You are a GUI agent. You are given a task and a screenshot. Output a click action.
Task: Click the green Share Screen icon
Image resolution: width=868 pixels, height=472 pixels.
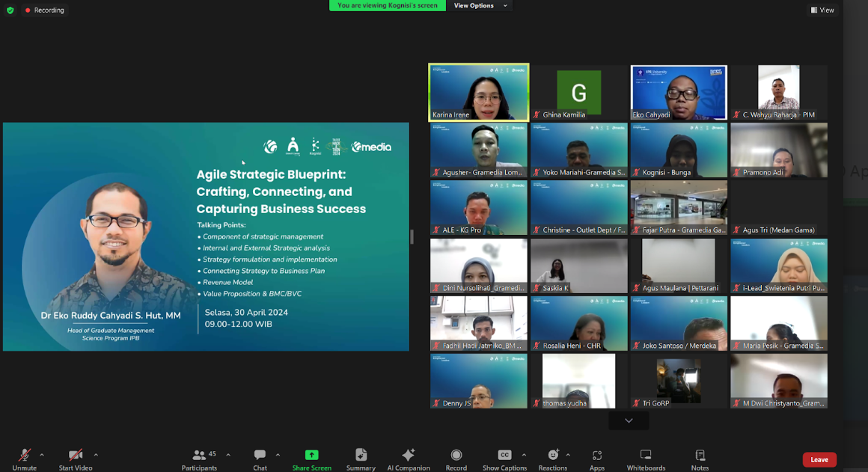click(x=312, y=455)
